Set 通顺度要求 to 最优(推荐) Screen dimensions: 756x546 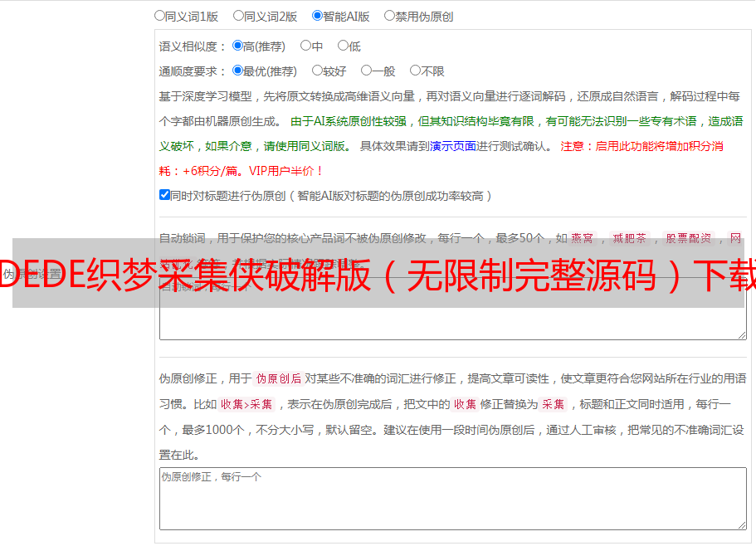click(x=237, y=71)
